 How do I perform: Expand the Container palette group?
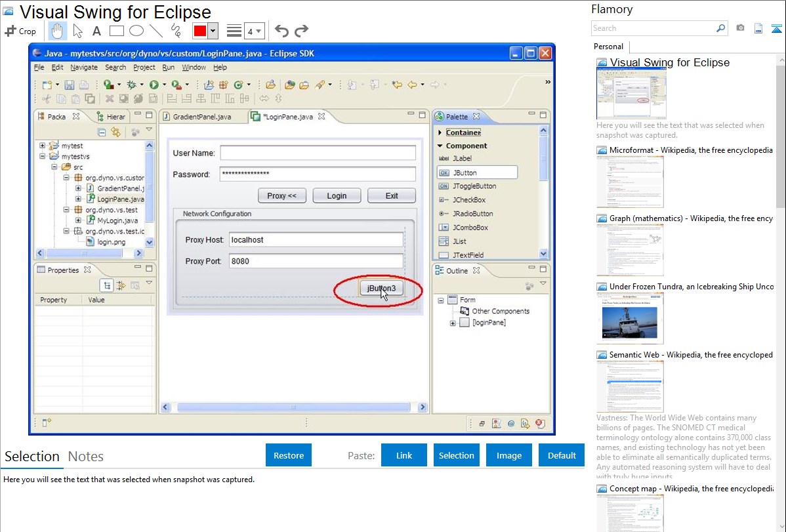[440, 133]
